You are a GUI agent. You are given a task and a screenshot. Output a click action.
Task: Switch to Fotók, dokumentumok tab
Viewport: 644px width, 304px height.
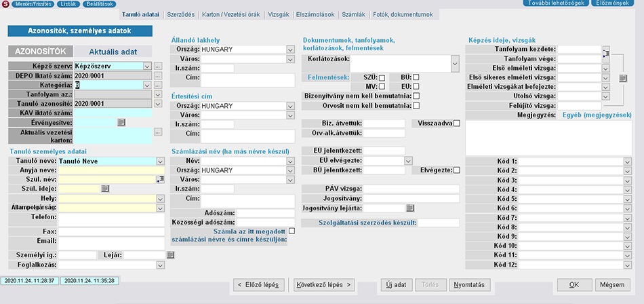(x=403, y=14)
